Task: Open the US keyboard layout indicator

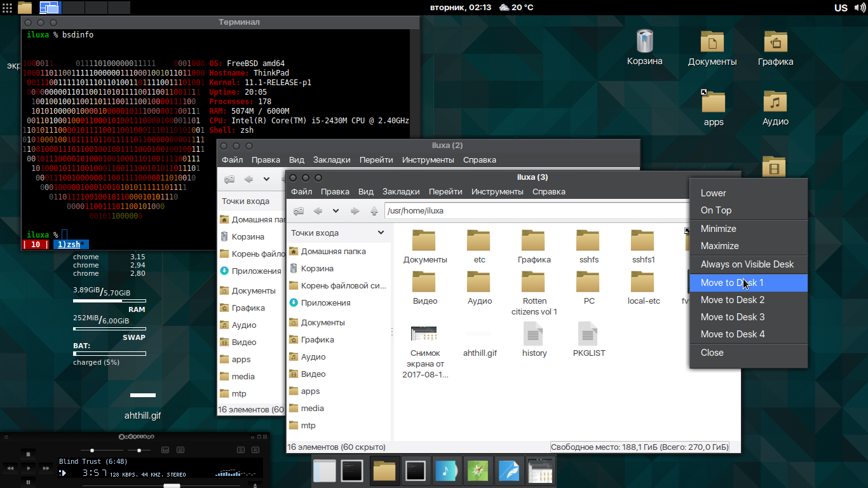Action: pyautogui.click(x=841, y=8)
